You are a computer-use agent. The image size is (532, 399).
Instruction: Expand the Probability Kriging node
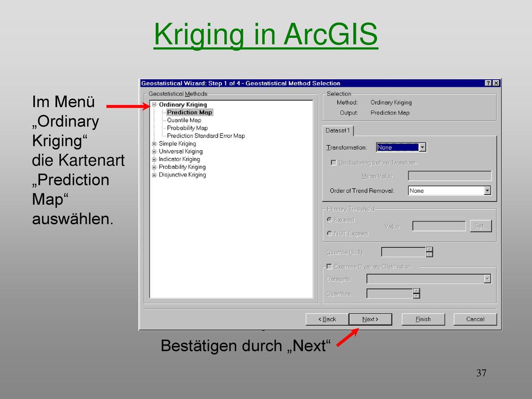pyautogui.click(x=154, y=167)
